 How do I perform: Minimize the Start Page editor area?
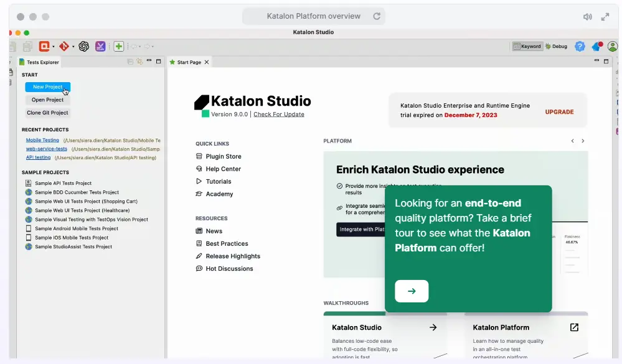click(x=596, y=61)
